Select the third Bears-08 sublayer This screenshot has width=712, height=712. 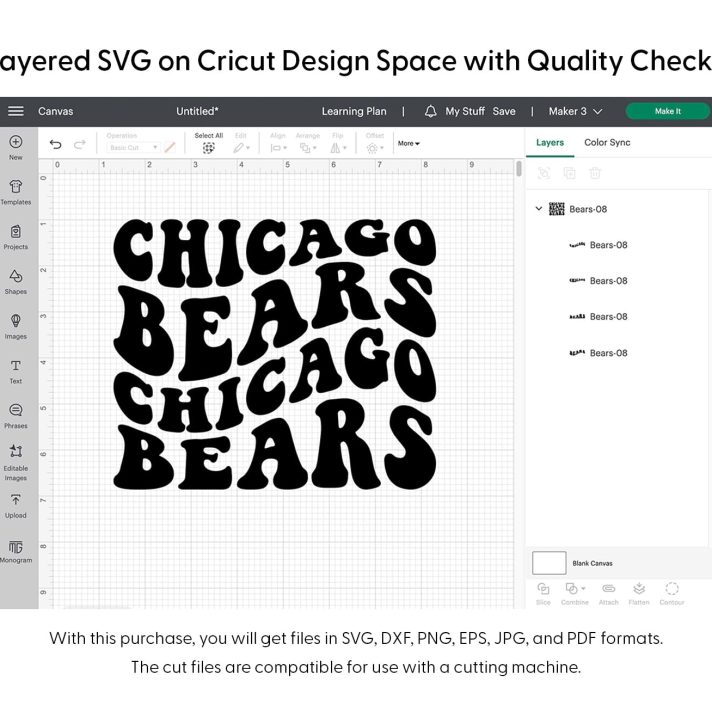pos(598,316)
